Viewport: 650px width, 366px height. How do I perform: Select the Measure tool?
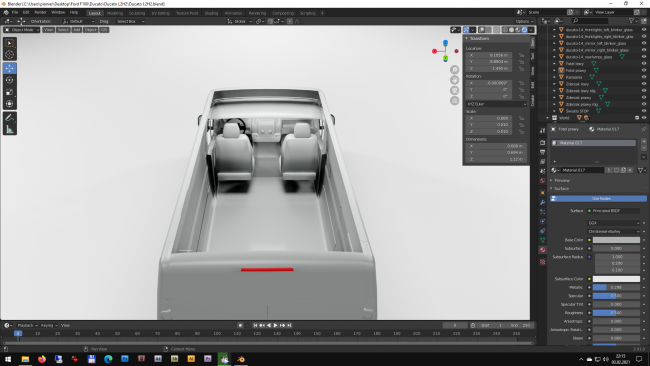pos(10,129)
